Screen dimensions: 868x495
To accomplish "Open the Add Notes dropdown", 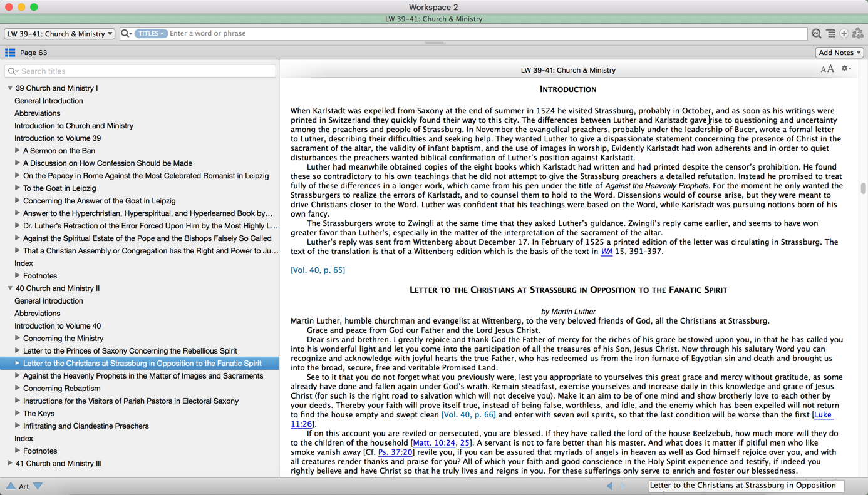I will 840,53.
